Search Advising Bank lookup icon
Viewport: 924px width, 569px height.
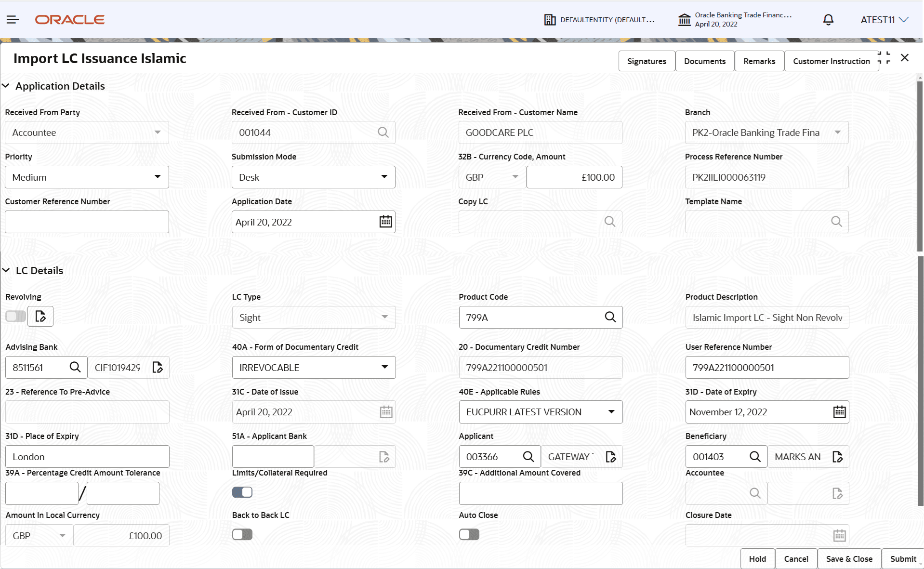point(75,367)
